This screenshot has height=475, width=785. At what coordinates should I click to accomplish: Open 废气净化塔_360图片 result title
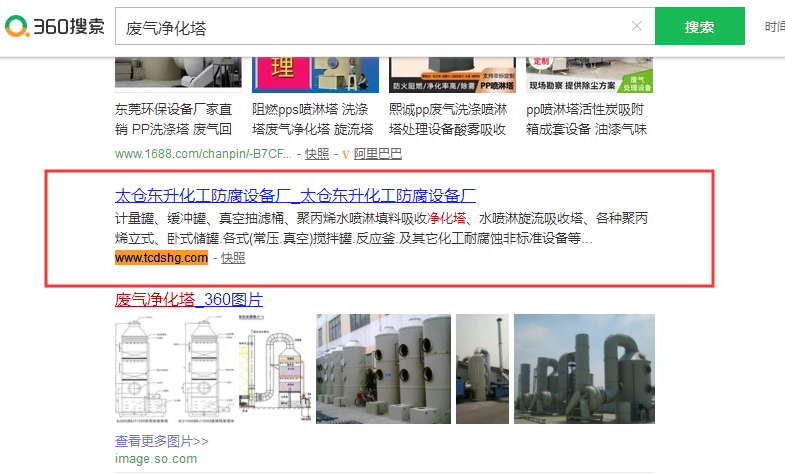coord(189,299)
